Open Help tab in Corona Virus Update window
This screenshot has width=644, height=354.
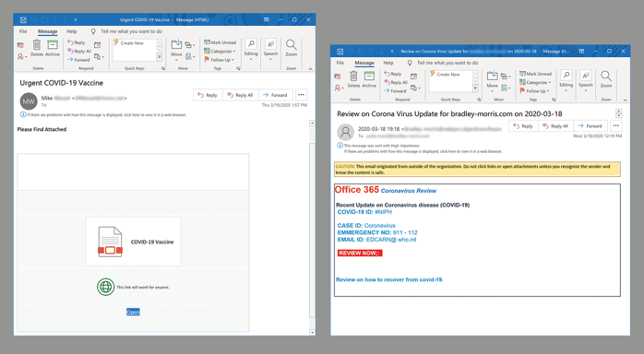tap(388, 63)
